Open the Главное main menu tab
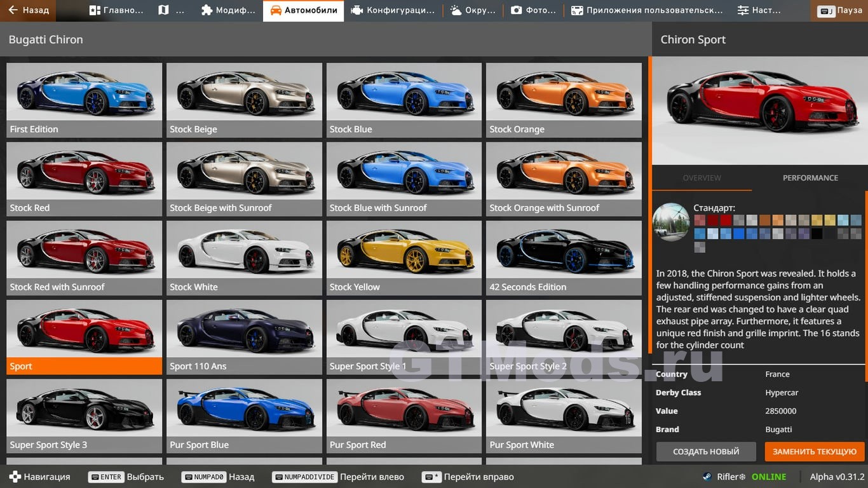This screenshot has width=868, height=488. point(116,11)
